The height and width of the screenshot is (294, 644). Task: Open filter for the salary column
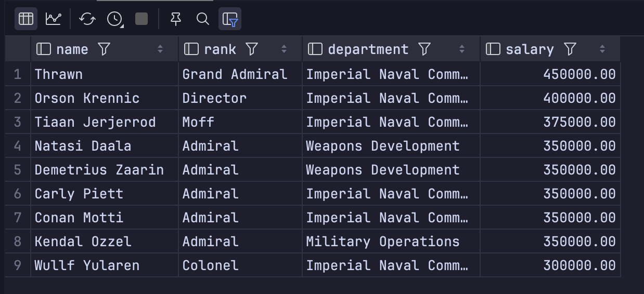(570, 49)
